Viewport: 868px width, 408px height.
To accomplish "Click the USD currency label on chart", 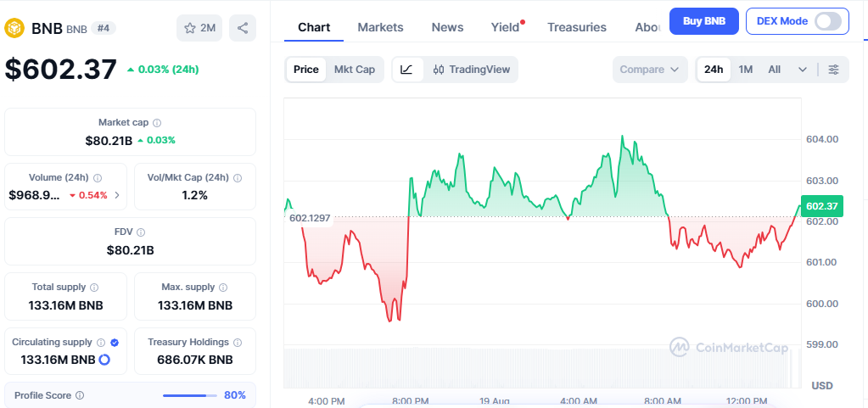I will coord(822,385).
